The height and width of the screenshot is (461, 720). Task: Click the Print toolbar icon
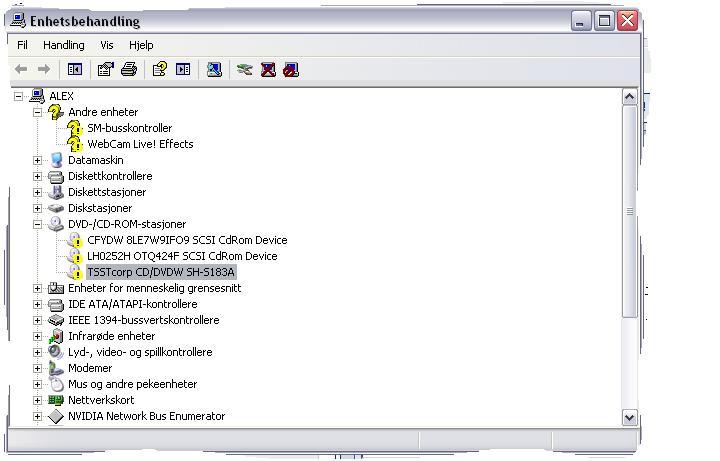(129, 69)
